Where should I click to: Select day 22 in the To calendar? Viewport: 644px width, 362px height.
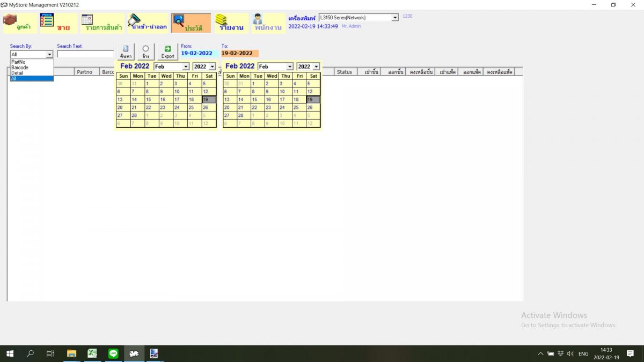(258, 107)
